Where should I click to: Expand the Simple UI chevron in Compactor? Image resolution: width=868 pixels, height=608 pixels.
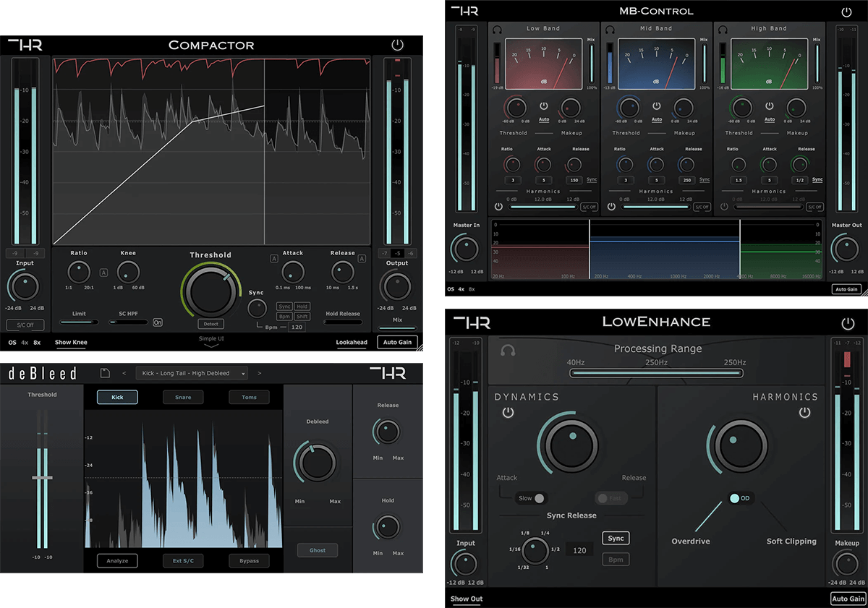(x=210, y=346)
